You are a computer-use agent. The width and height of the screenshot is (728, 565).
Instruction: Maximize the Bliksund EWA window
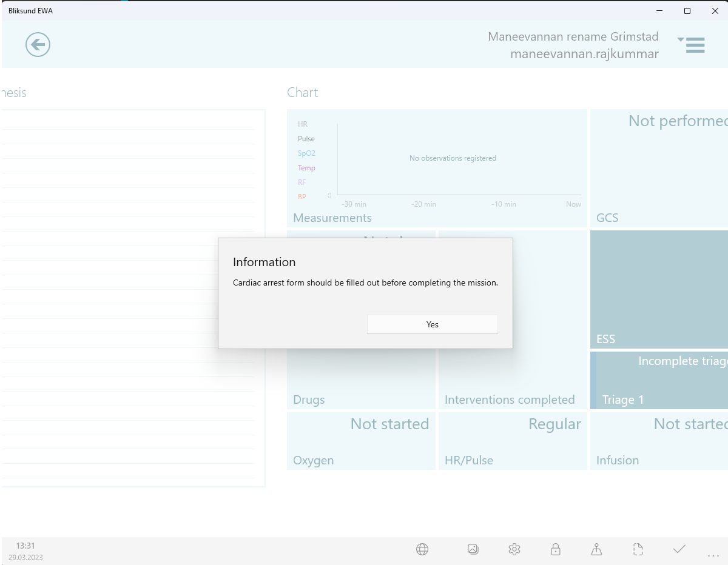tap(687, 11)
